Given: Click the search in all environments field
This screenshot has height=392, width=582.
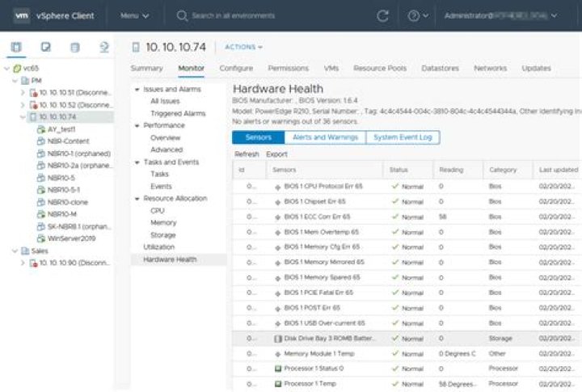Looking at the screenshot, I should (x=233, y=15).
